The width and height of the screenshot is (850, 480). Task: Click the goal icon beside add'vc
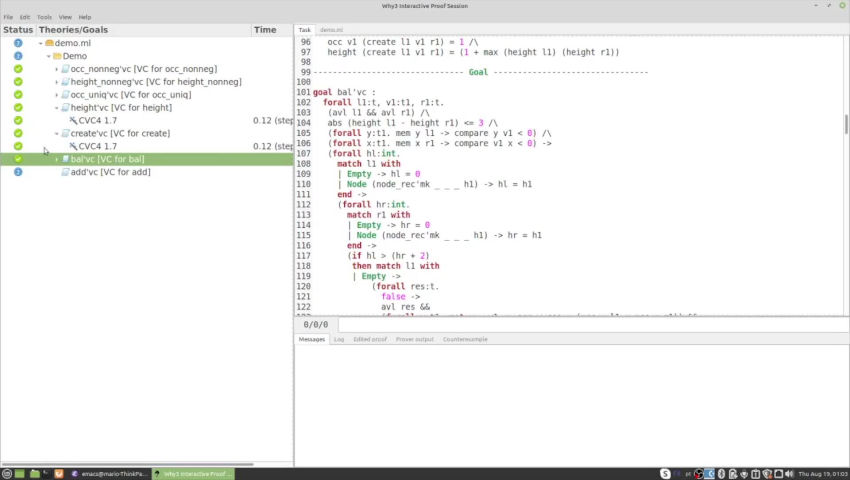65,172
